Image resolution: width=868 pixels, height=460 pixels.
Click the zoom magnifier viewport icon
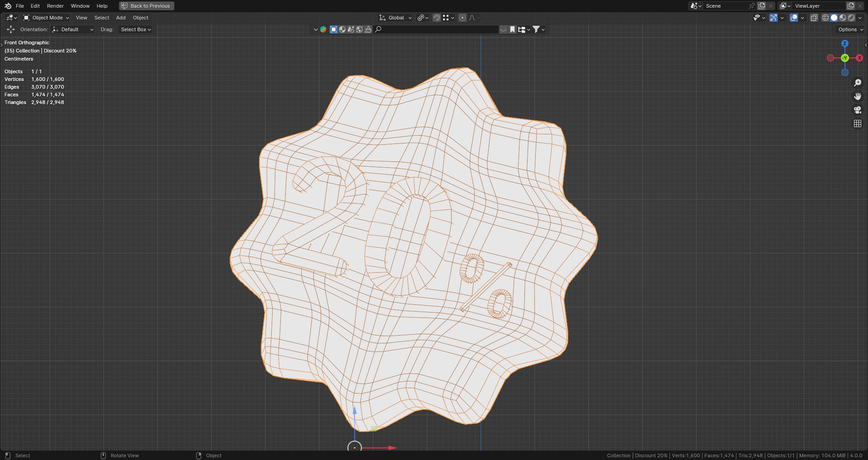click(x=857, y=83)
